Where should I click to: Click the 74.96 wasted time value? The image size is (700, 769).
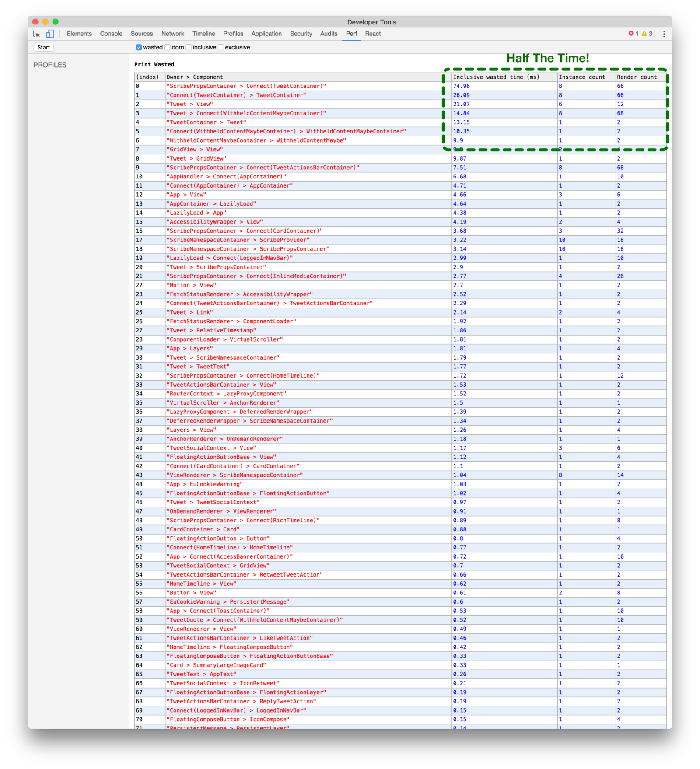461,86
